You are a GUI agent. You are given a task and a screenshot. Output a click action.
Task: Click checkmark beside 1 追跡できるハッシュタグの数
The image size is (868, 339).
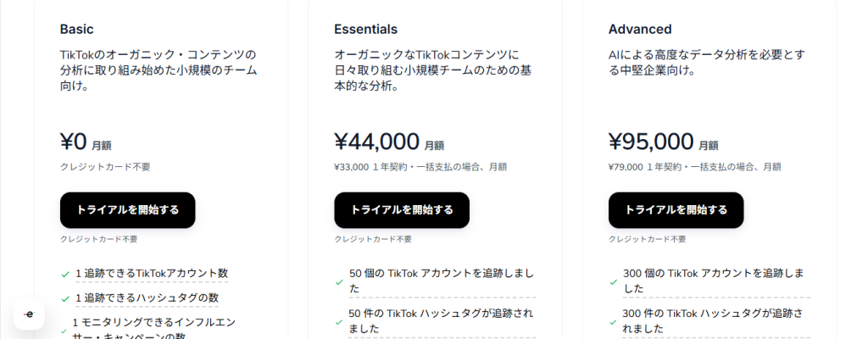[65, 298]
